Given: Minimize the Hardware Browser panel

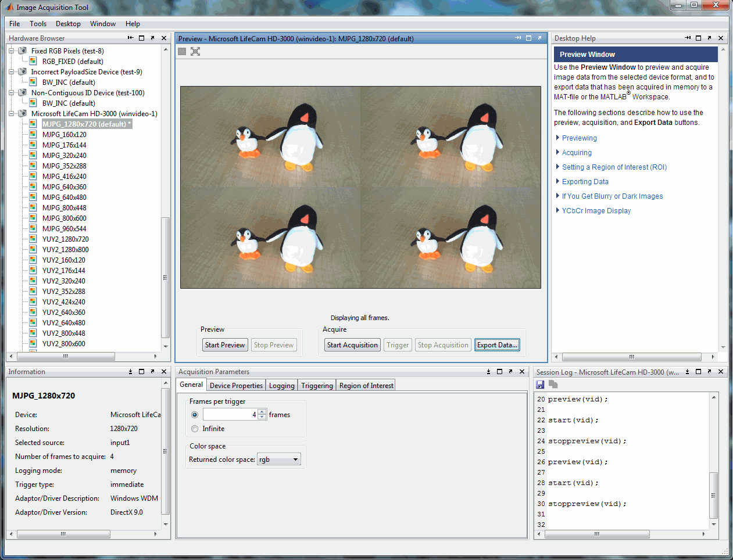Looking at the screenshot, I should [131, 38].
